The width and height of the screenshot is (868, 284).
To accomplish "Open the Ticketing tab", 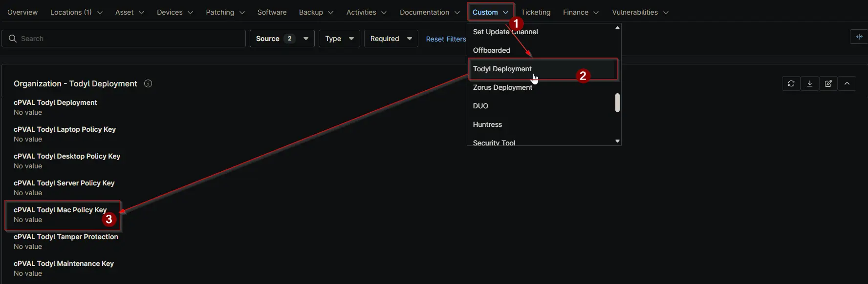I will tap(536, 12).
